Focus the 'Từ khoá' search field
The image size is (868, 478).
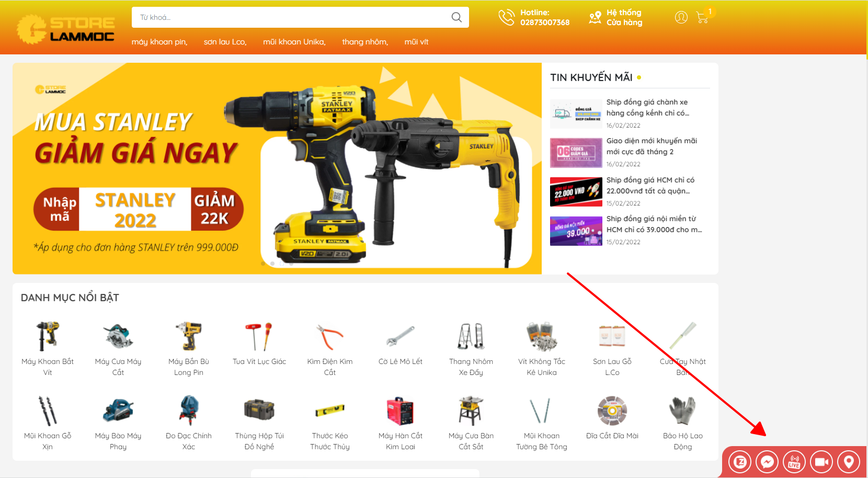(x=291, y=17)
